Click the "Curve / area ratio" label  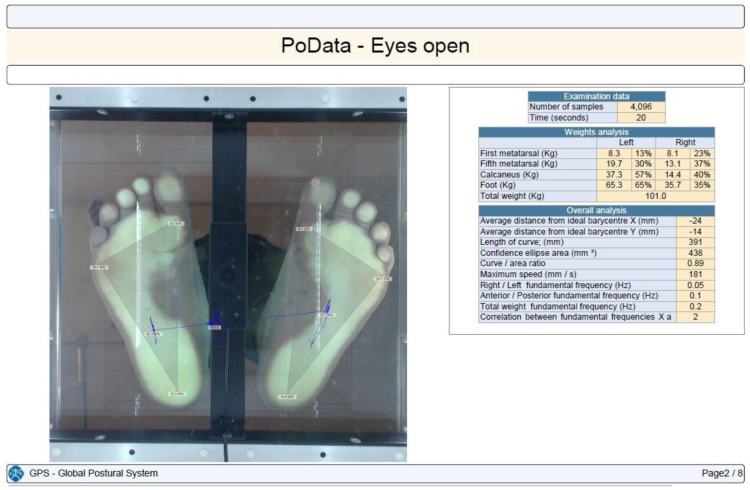pyautogui.click(x=513, y=264)
